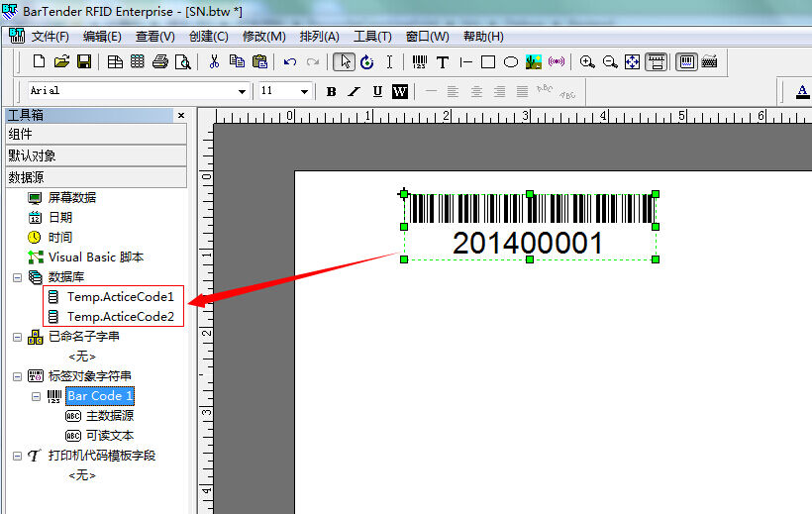The width and height of the screenshot is (812, 514).
Task: Toggle bold formatting
Action: tap(332, 92)
